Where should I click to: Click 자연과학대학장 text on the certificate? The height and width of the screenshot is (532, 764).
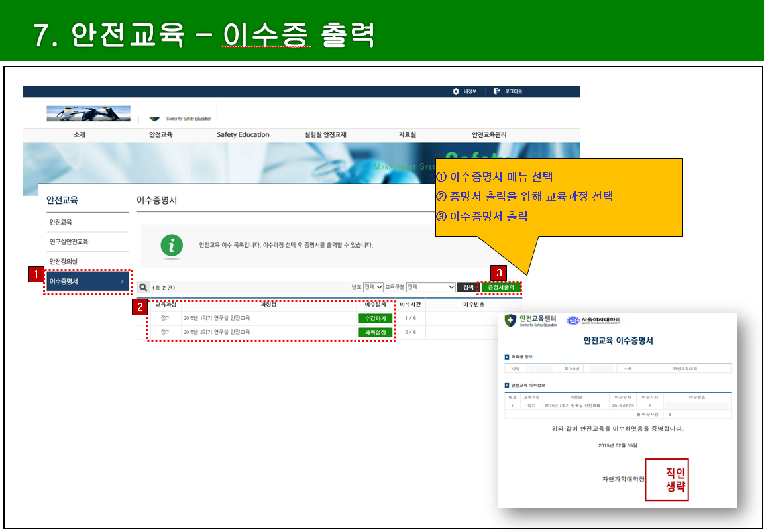click(623, 480)
